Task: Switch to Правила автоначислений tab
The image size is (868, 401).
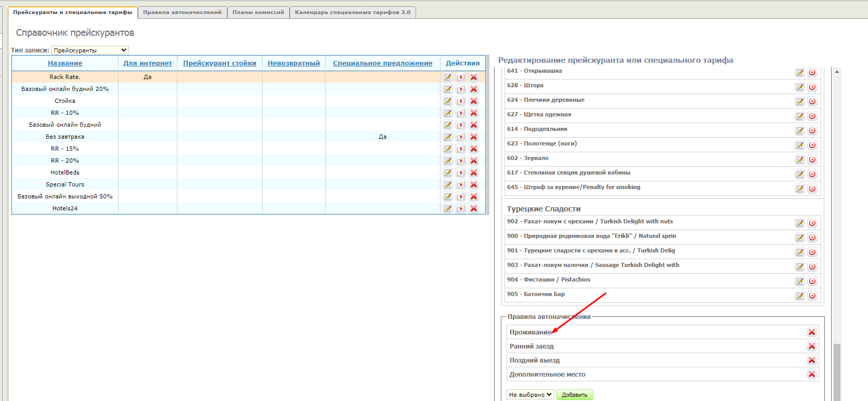Action: pos(182,12)
